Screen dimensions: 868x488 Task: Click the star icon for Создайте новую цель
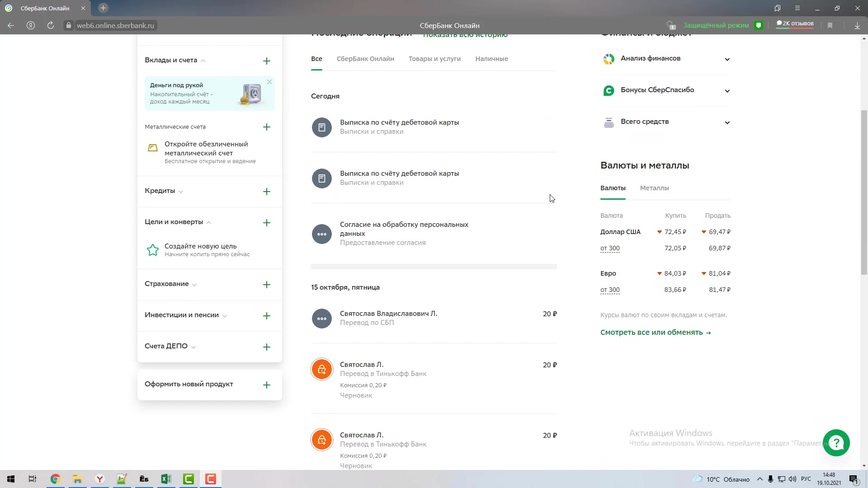[x=153, y=250]
